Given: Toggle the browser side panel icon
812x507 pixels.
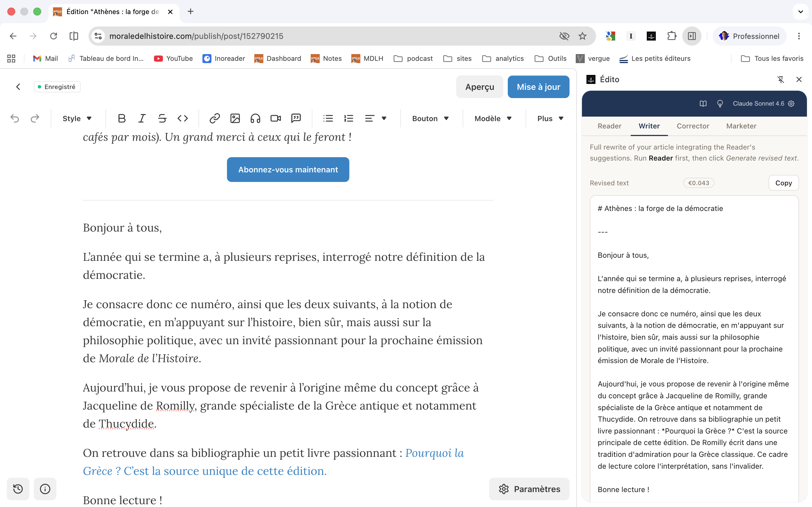Looking at the screenshot, I should [x=692, y=36].
